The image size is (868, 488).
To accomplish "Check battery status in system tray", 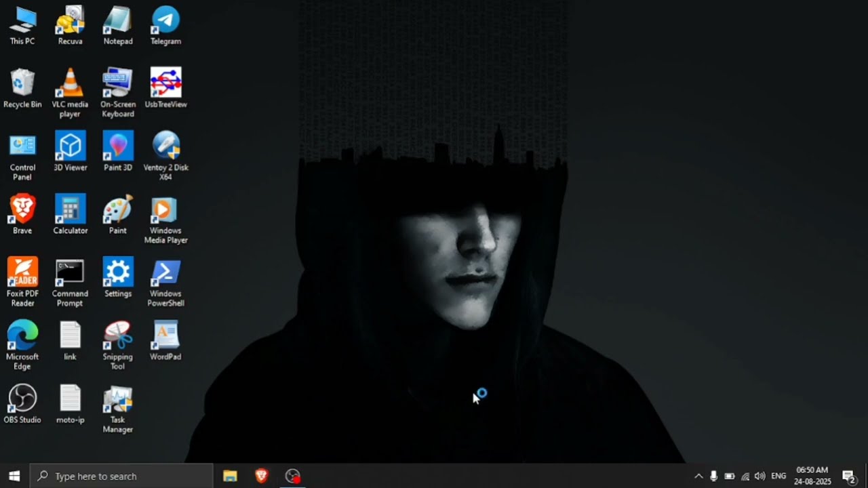I will point(730,476).
